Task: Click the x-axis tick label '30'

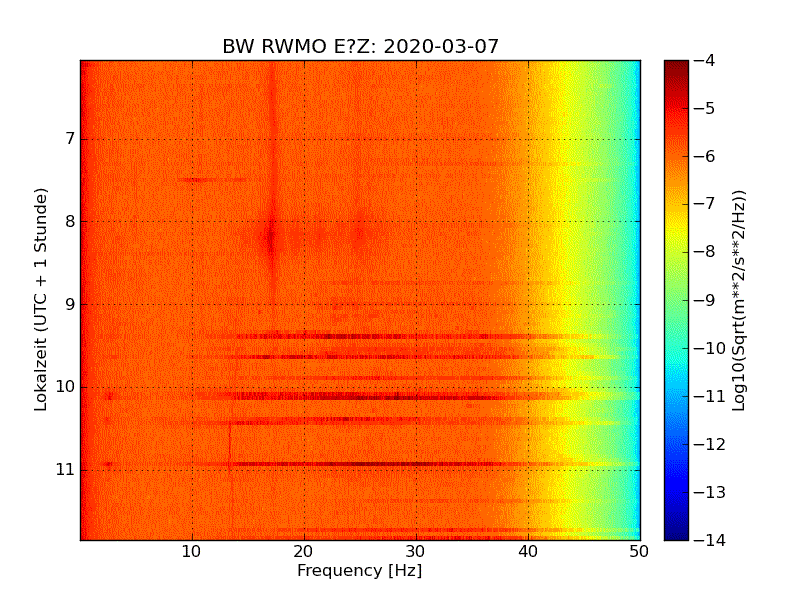Action: point(416,552)
